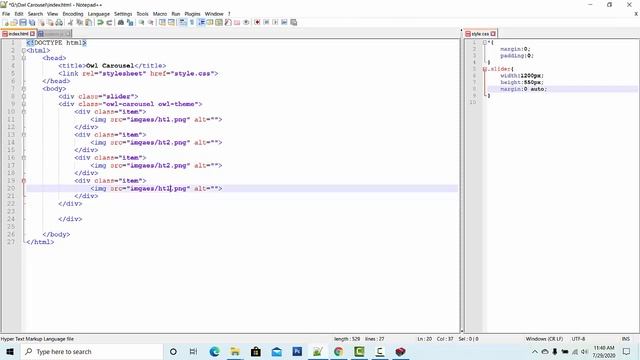This screenshot has height=360, width=640.
Task: Open Task View from the taskbar
Action: (x=193, y=351)
